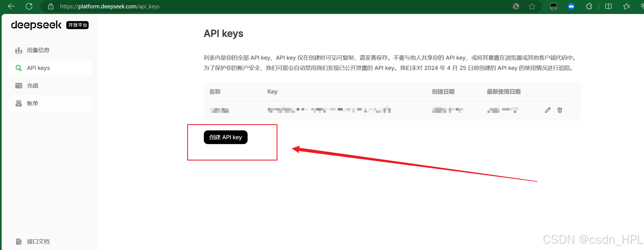Image resolution: width=644 pixels, height=250 pixels.
Task: Open the Edge swirl icon in the address bar
Action: click(x=516, y=6)
